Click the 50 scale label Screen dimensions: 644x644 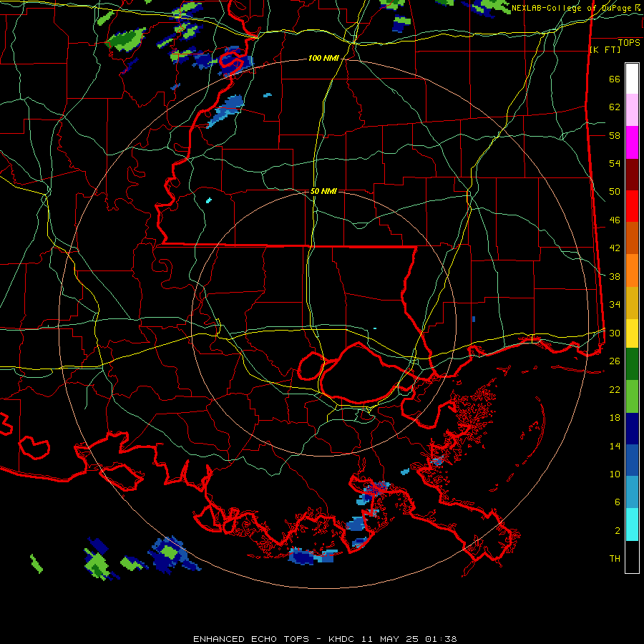coord(615,192)
